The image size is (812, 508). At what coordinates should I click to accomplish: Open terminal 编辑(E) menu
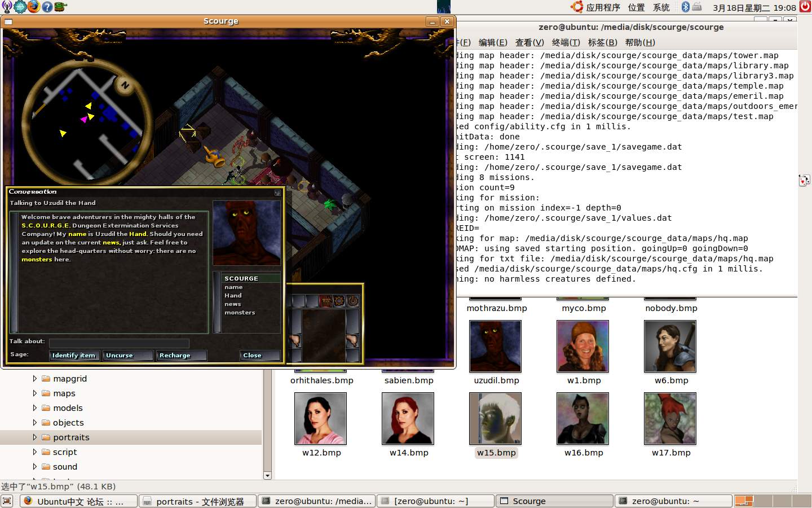click(493, 42)
